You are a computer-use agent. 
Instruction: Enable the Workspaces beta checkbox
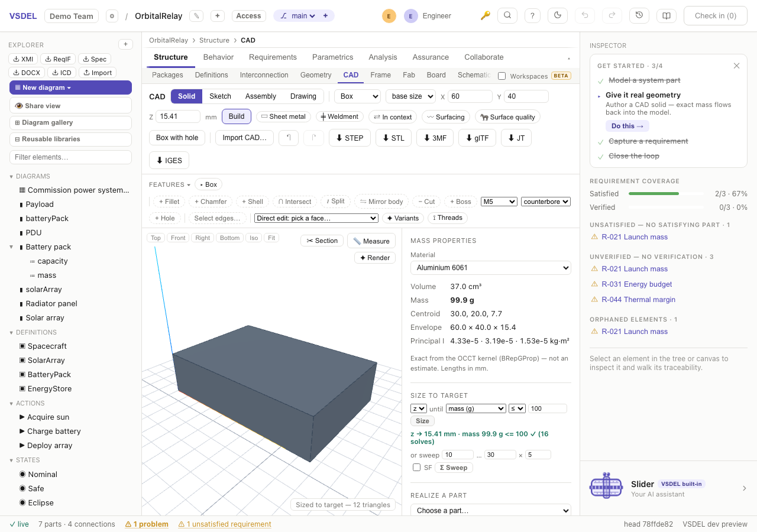pyautogui.click(x=502, y=76)
